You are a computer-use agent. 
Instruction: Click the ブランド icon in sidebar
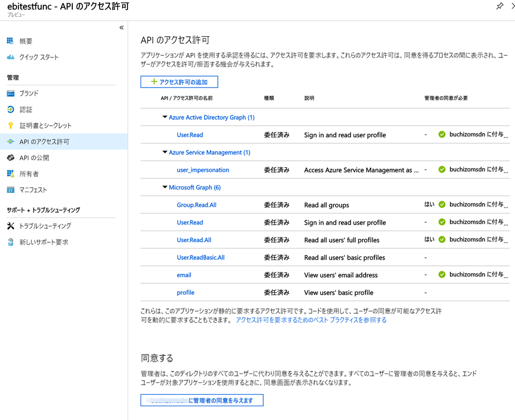coord(10,94)
